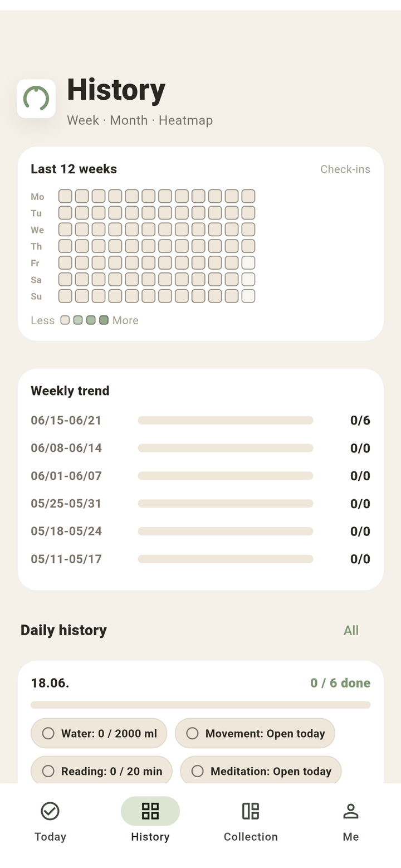Viewport: 401px width, 868px height.
Task: Open the Today tab checkmark icon
Action: [50, 811]
